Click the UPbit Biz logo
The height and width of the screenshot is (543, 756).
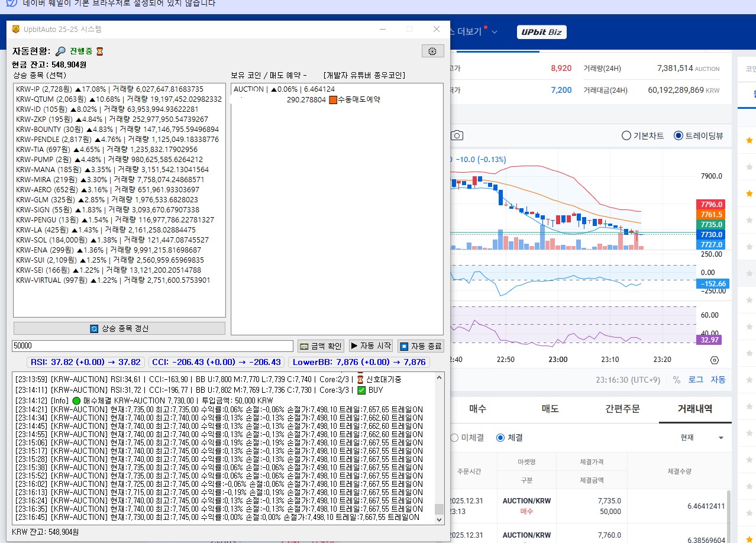[x=541, y=32]
